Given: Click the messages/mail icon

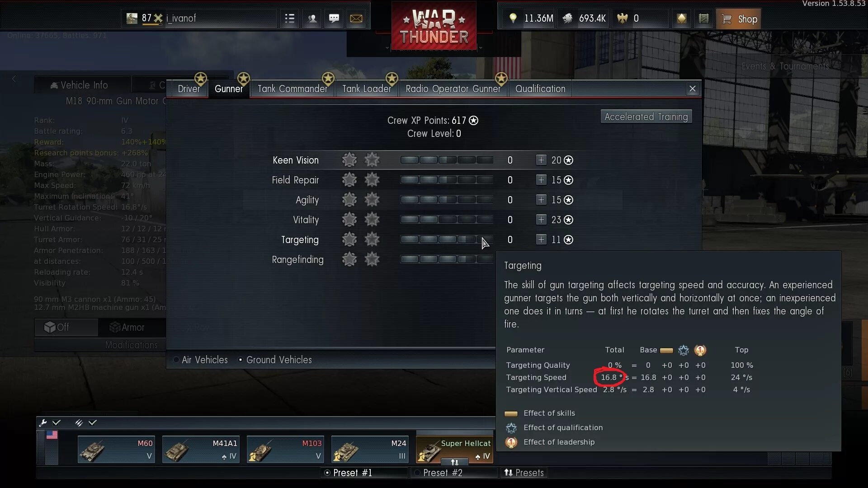Looking at the screenshot, I should tap(357, 18).
